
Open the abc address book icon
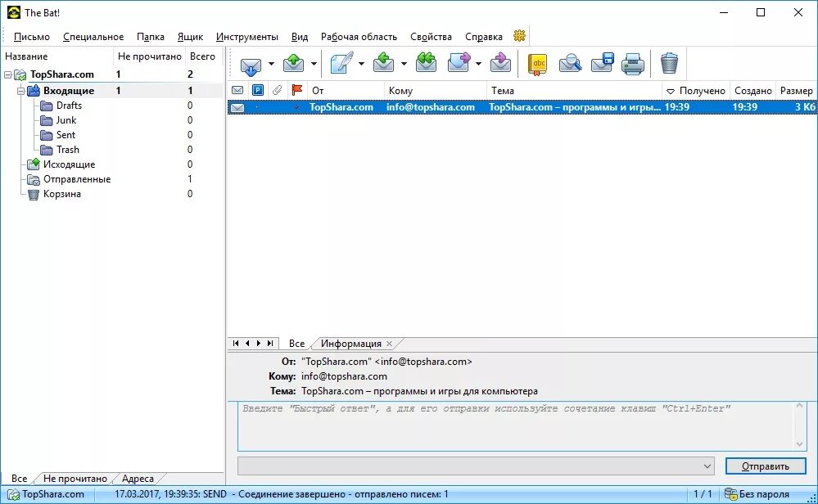pyautogui.click(x=538, y=65)
